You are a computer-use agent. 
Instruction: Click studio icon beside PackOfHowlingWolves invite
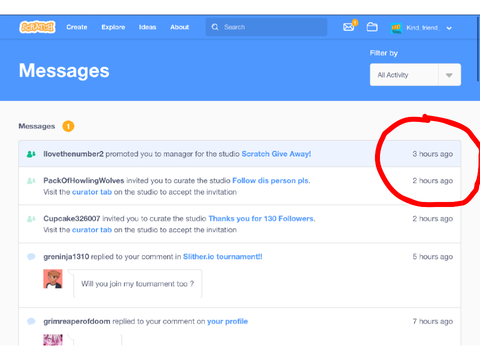[x=31, y=181]
